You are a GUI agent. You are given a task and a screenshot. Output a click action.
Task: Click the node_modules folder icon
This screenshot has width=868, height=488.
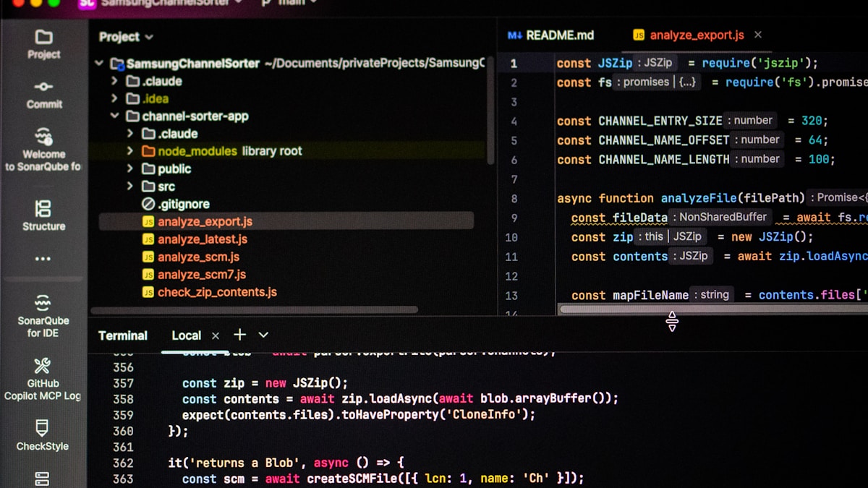pyautogui.click(x=148, y=151)
